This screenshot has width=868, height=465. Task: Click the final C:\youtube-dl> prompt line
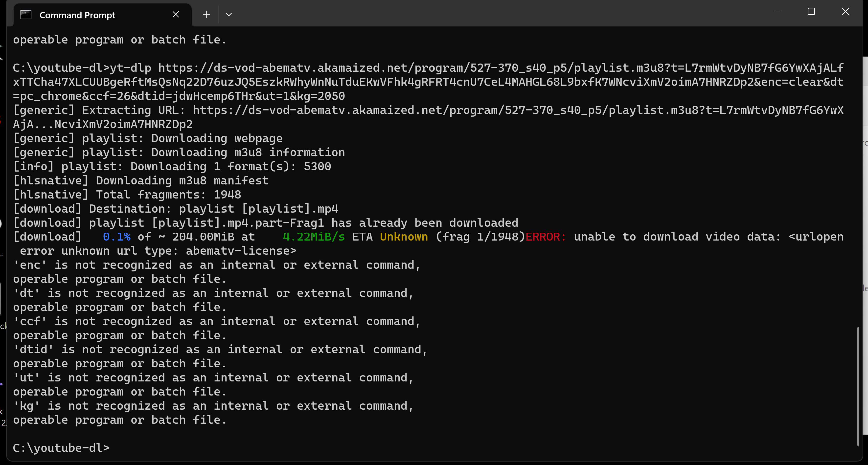(x=61, y=448)
